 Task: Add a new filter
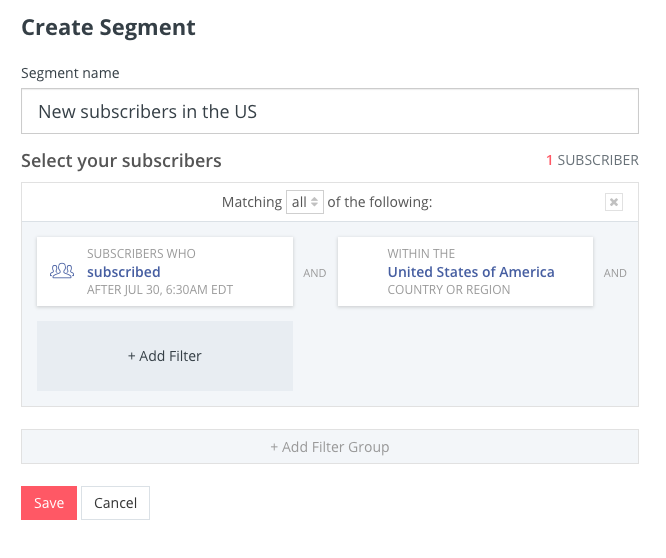pos(165,356)
